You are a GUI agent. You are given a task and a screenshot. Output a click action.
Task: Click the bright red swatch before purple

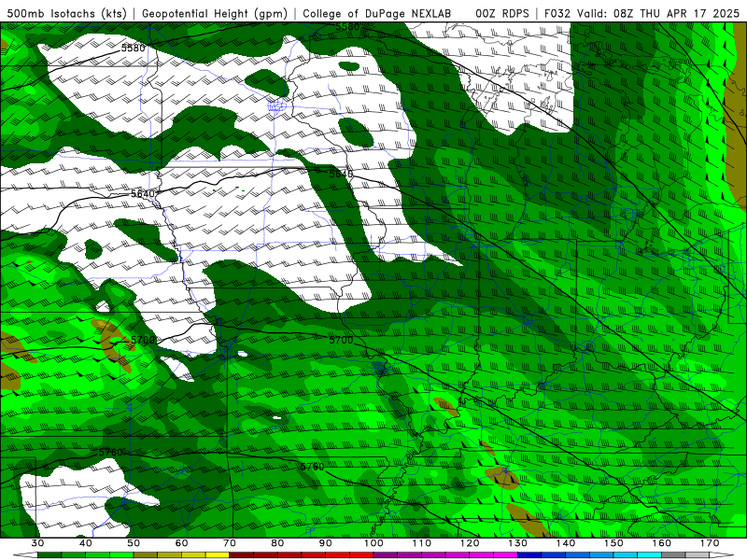click(x=361, y=554)
